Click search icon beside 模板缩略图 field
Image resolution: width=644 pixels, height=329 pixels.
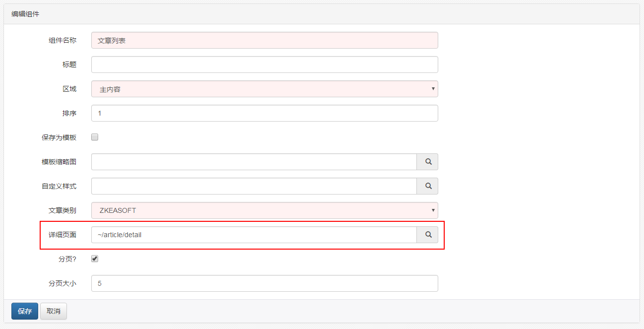point(427,162)
